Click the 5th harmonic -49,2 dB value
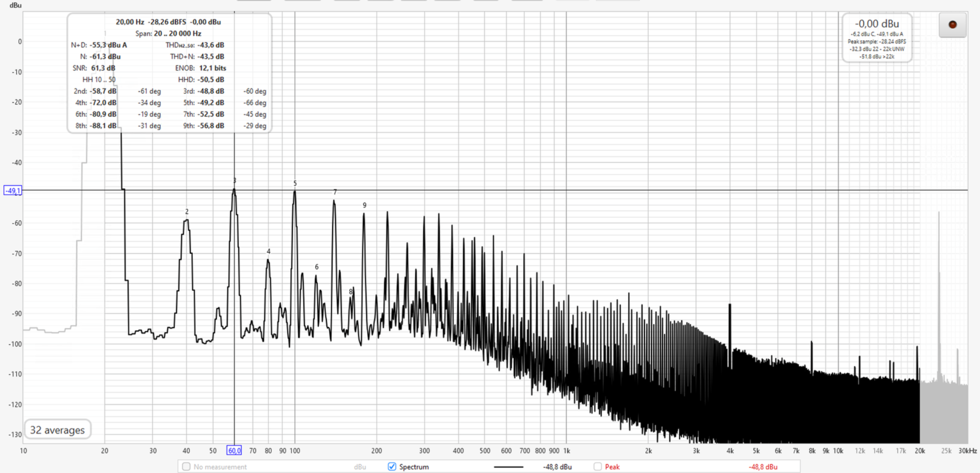The image size is (980, 473). tap(211, 102)
